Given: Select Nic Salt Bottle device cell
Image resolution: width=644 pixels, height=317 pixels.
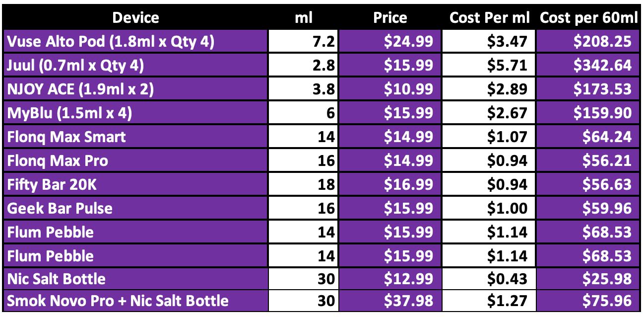Looking at the screenshot, I should click(135, 279).
